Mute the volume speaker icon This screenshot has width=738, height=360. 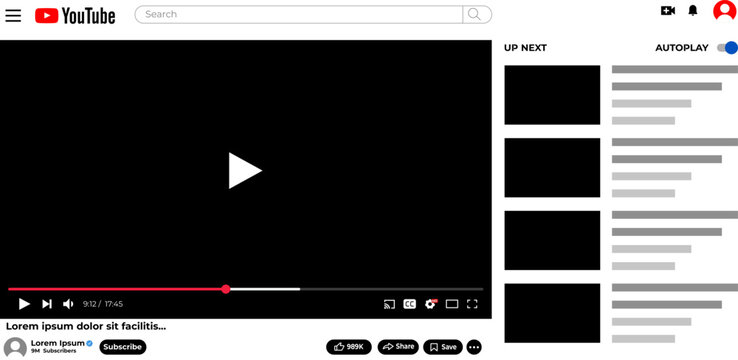[x=68, y=304]
